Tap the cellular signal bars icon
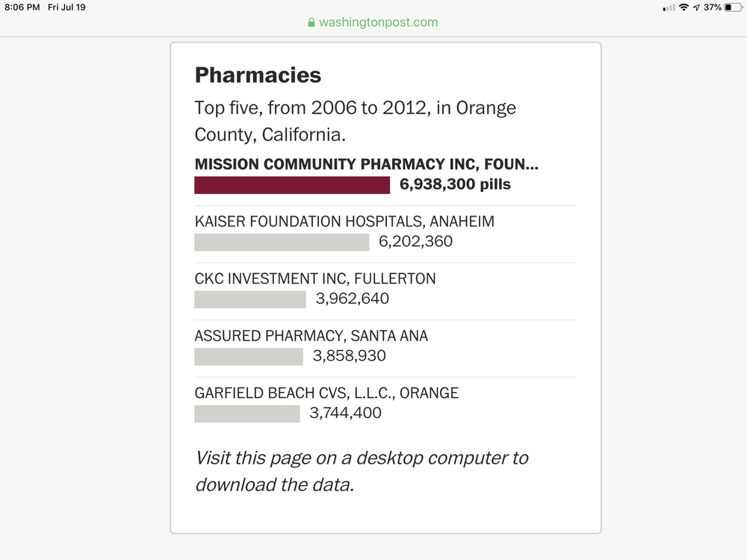The height and width of the screenshot is (560, 747). pos(669,7)
